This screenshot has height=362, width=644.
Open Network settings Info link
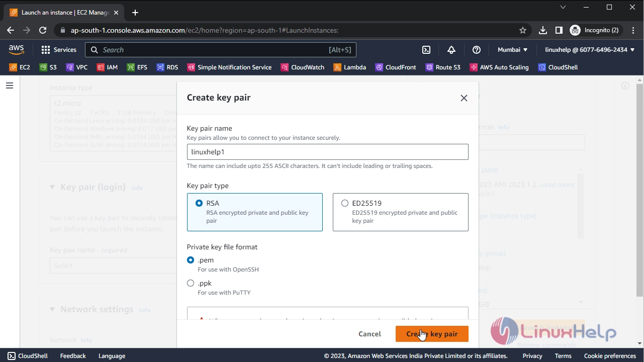(145, 310)
